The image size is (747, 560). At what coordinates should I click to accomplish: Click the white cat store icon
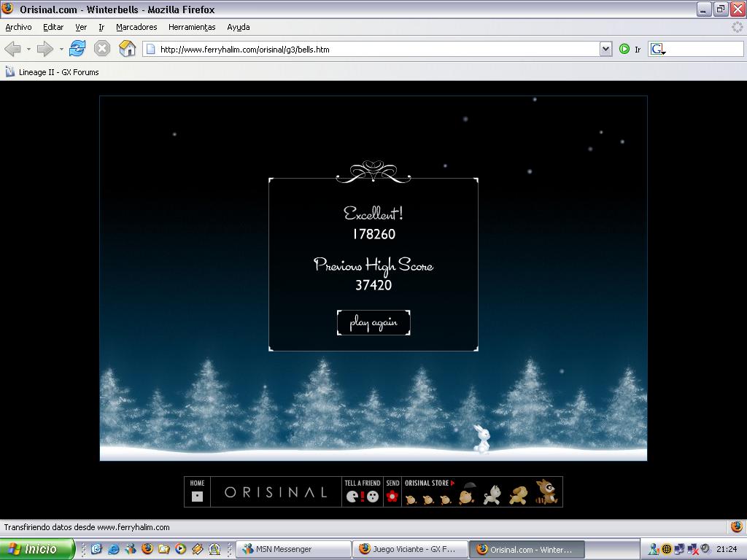(x=492, y=495)
